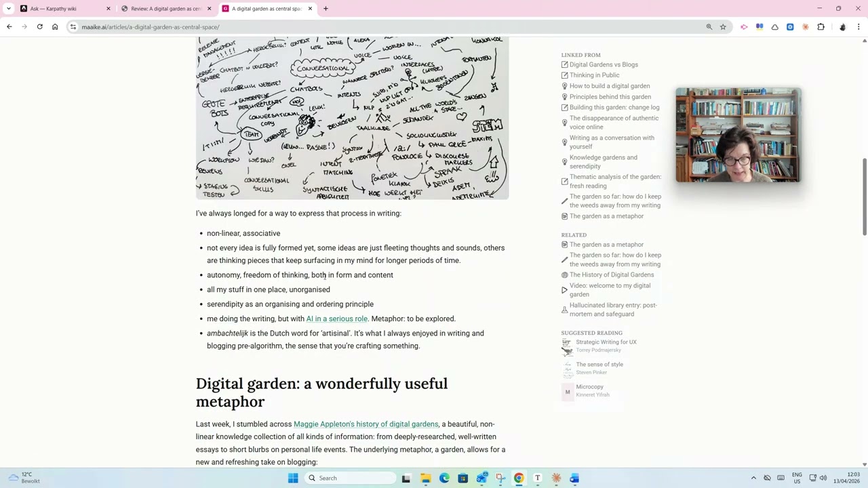Open the tab search dropdown arrow
This screenshot has height=488, width=868.
click(x=9, y=9)
